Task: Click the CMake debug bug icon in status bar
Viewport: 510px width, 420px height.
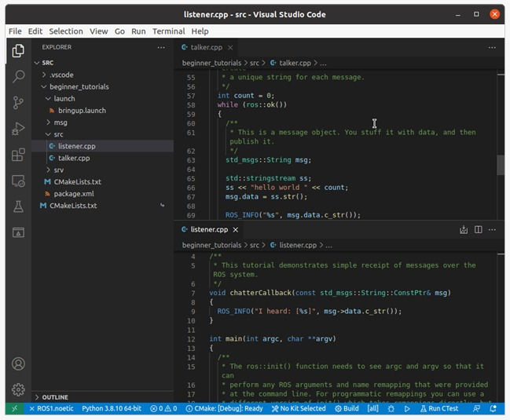Action: tap(391, 409)
